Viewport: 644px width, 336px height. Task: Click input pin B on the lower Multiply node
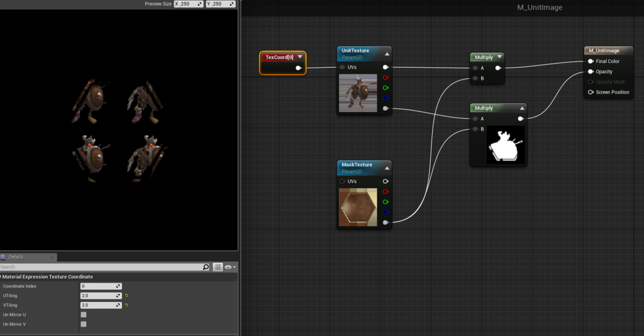(x=475, y=129)
